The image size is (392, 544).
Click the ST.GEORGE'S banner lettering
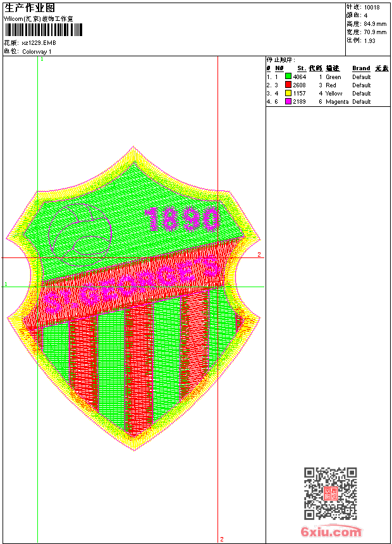132,284
